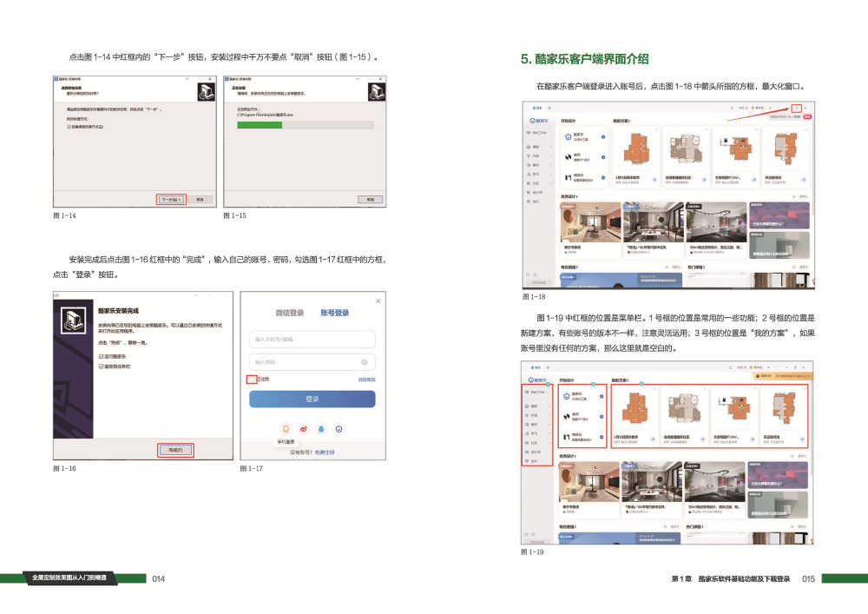Open pink-wall living room design in figure 1-19
The image size is (868, 614).
coord(589,482)
